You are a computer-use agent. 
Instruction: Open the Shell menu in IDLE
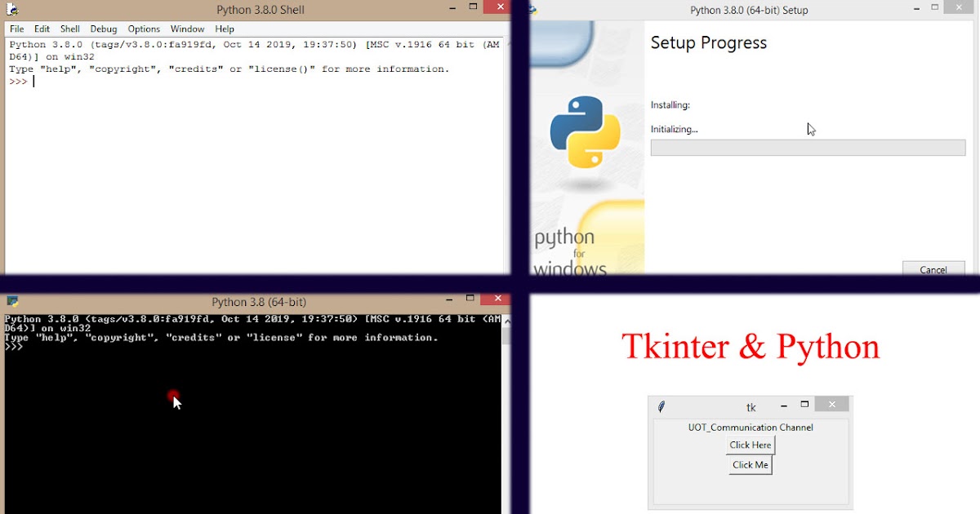point(69,29)
